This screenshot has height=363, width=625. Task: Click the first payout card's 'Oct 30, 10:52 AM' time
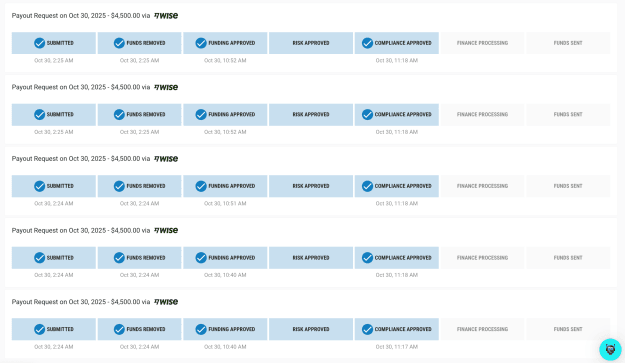(x=225, y=61)
